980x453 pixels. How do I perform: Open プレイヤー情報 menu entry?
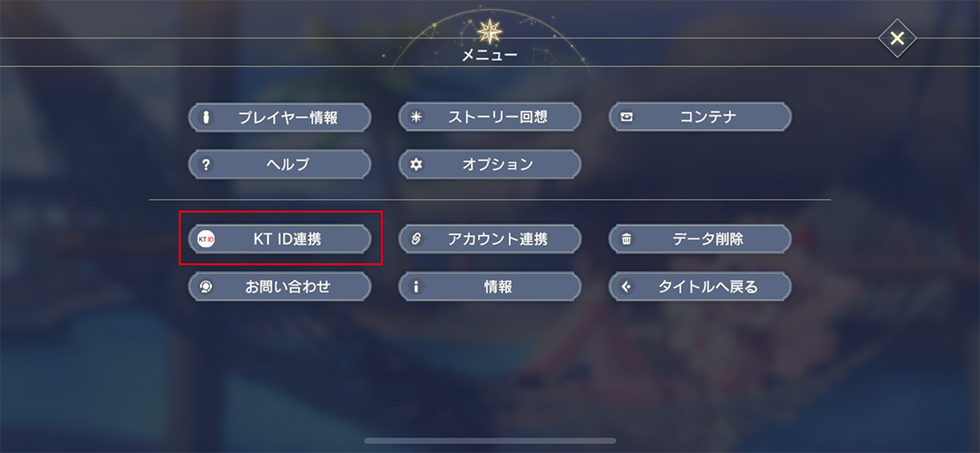coord(287,117)
